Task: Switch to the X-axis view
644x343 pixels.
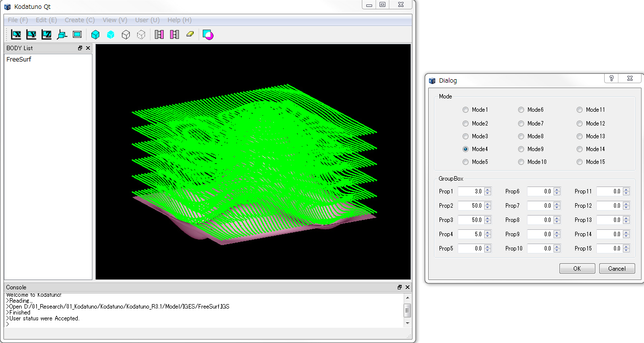Action: pos(16,34)
